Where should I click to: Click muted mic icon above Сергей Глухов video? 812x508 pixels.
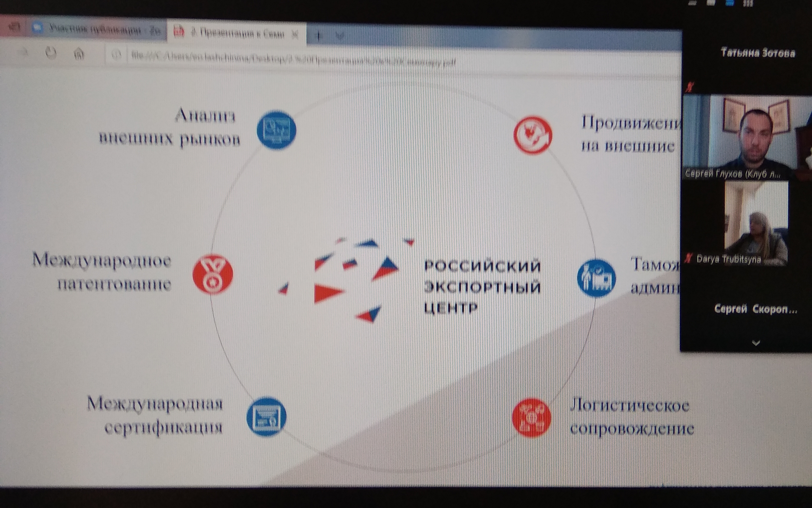[x=689, y=88]
